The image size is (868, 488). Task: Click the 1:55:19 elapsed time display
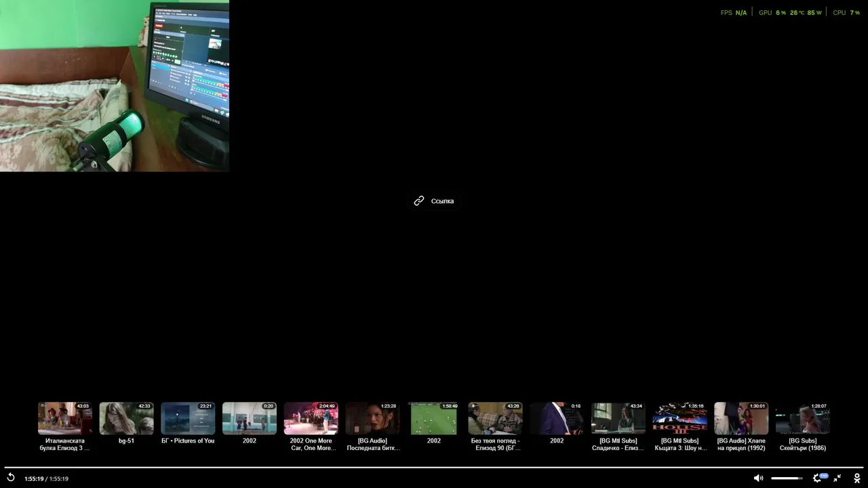[34, 479]
